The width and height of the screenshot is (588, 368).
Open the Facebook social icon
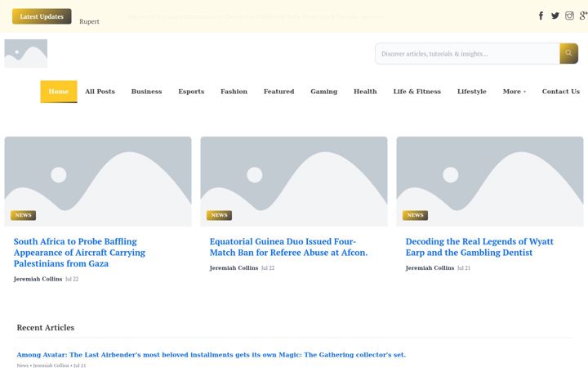(541, 16)
